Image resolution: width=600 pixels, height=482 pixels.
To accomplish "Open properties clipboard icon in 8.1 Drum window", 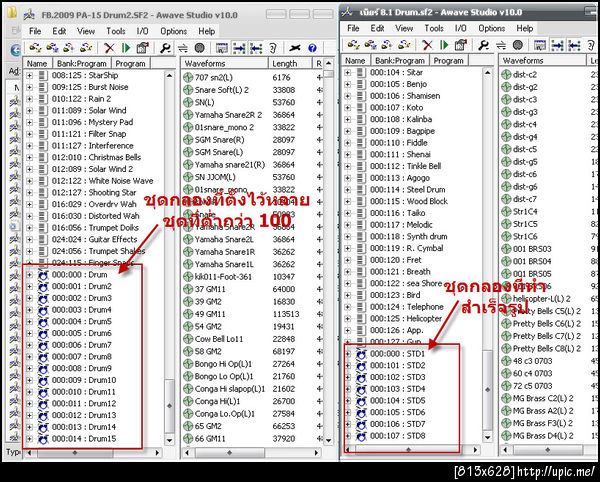I will click(x=460, y=45).
